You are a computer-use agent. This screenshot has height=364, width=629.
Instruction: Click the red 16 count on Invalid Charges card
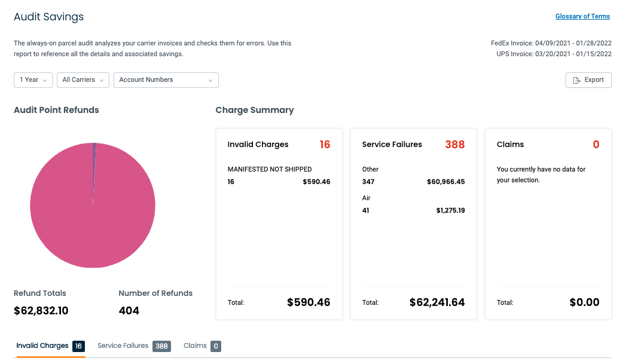point(326,144)
